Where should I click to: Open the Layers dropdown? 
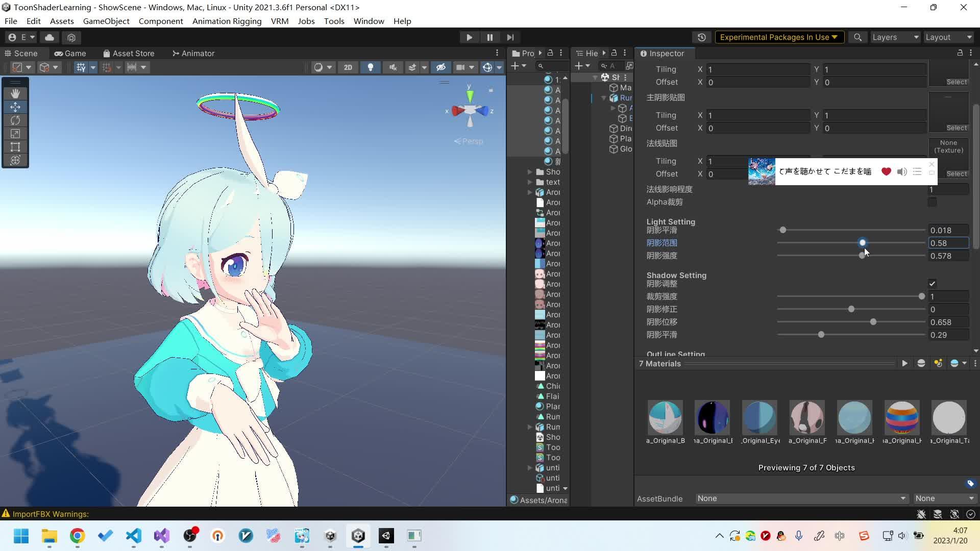(x=895, y=37)
